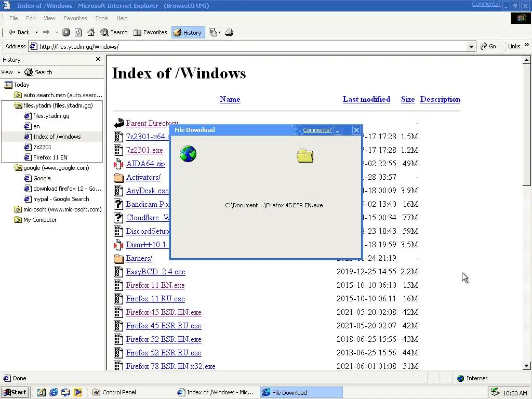
Task: Open the Earners/ folder link
Action: click(139, 258)
